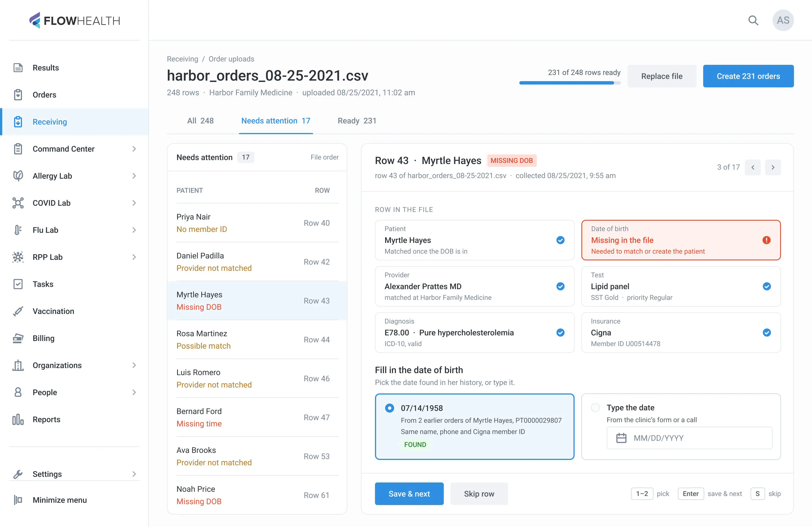Viewport: 812px width, 527px height.
Task: Click the Allergy Lab leaf icon
Action: coord(18,176)
